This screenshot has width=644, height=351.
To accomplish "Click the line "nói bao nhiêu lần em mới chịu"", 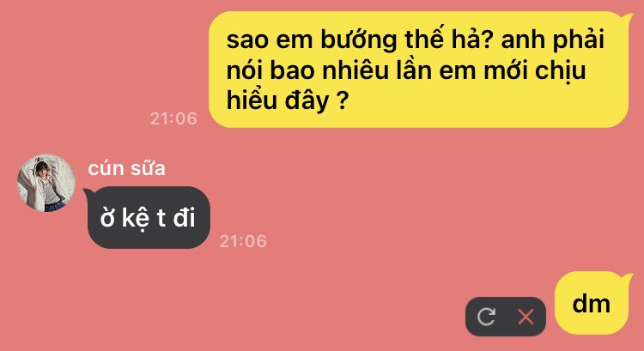I will (406, 70).
